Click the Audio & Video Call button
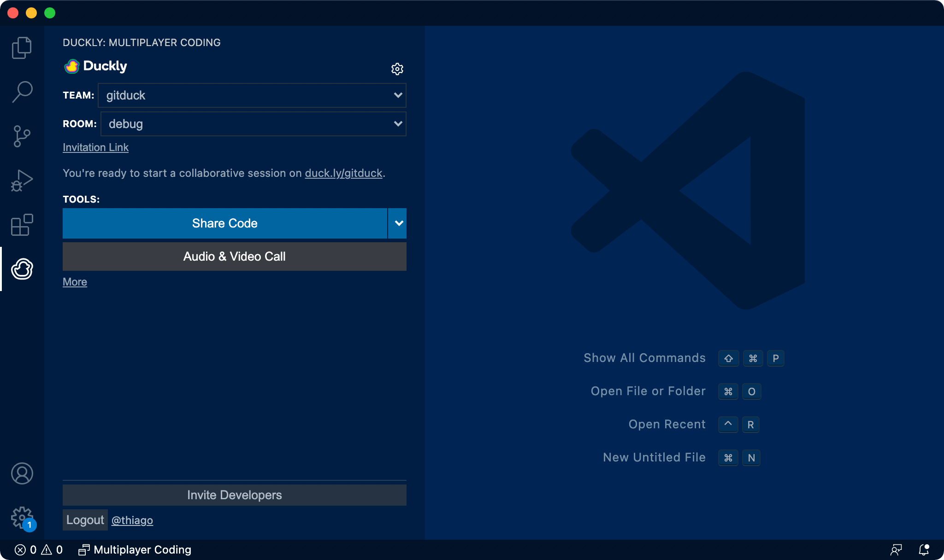Screen dimensions: 944x560 click(x=234, y=255)
